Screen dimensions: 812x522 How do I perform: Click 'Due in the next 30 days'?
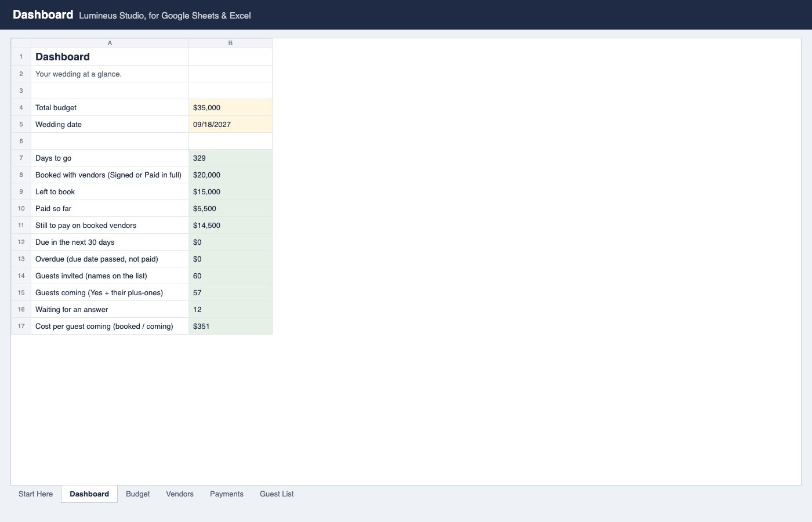110,242
